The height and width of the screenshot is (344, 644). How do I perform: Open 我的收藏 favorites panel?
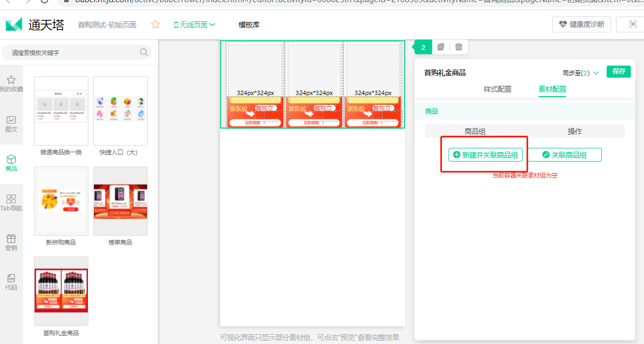tap(11, 84)
